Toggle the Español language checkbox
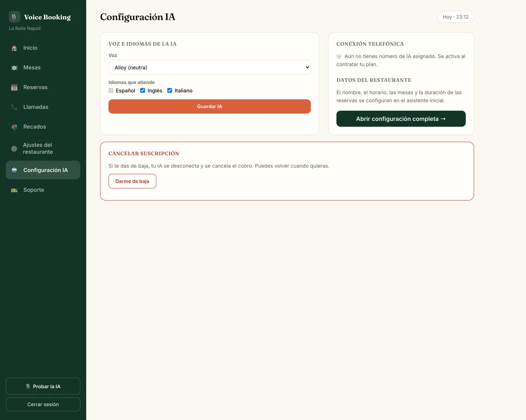The height and width of the screenshot is (420, 526). click(111, 91)
